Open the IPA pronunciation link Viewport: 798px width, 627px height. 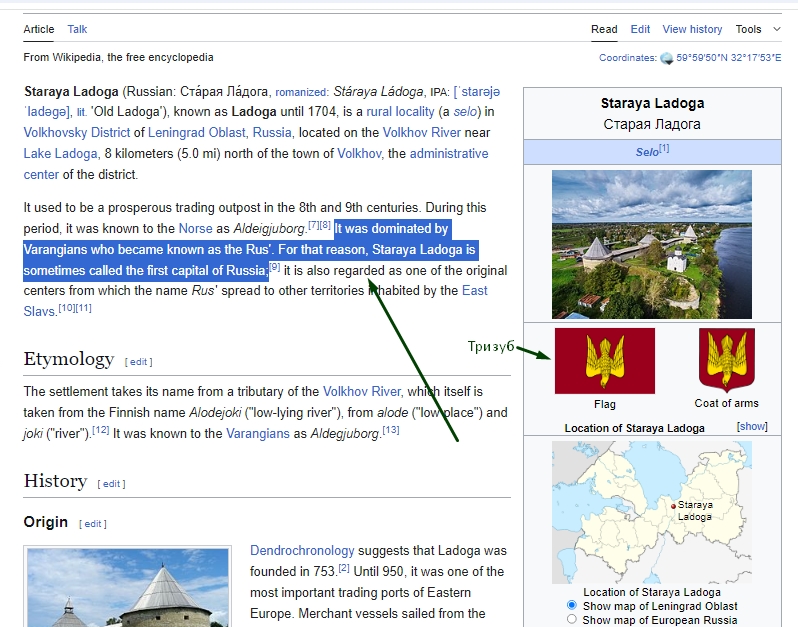pyautogui.click(x=476, y=92)
